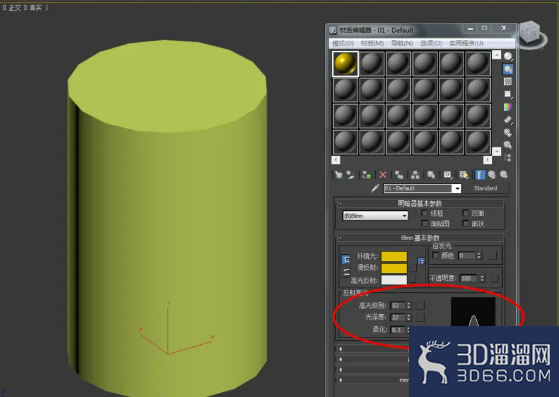Click the 自发光 map button
Screen dimensions: 559x397
(493, 256)
